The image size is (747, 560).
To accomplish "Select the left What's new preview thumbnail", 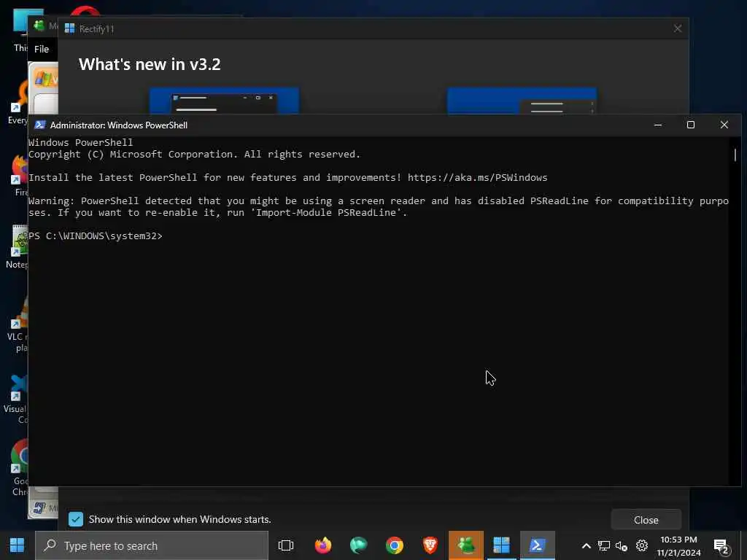I will 224,101.
